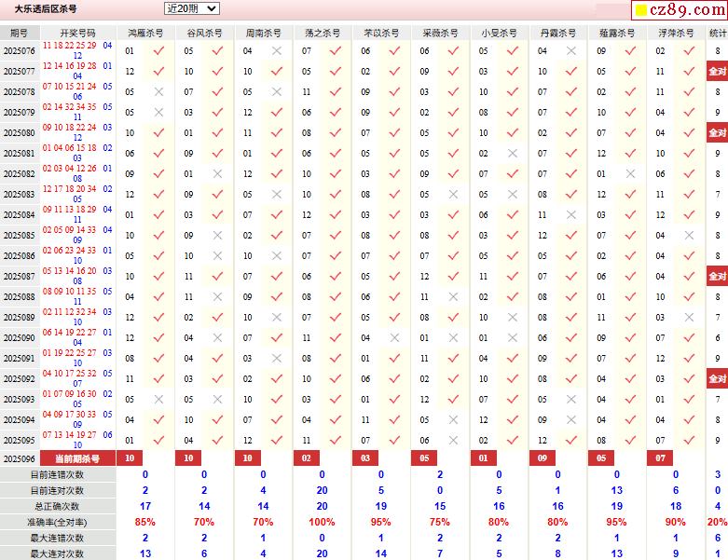Select period number 2025085
The image size is (728, 560).
click(x=19, y=235)
